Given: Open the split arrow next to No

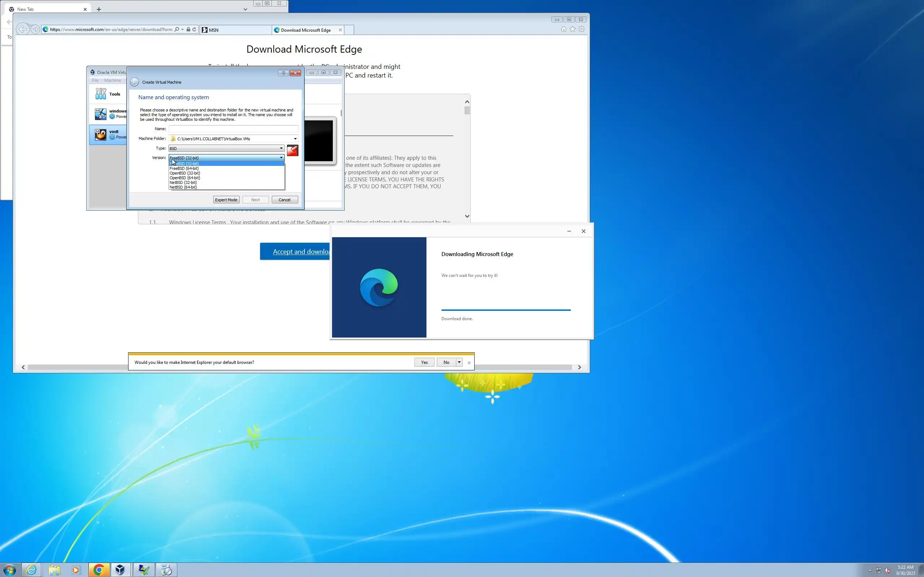Looking at the screenshot, I should click(x=459, y=362).
